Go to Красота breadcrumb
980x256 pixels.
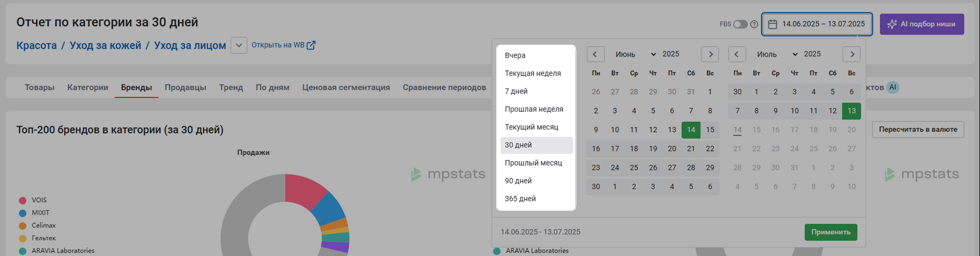click(37, 45)
